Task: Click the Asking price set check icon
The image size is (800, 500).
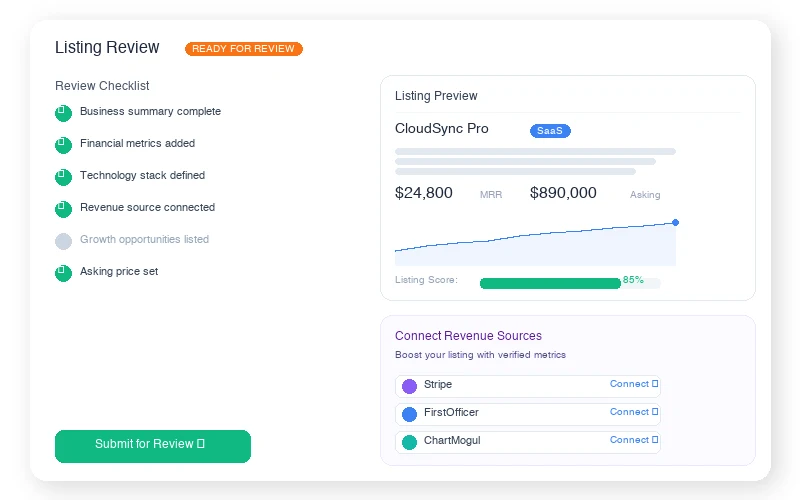Action: pyautogui.click(x=63, y=273)
